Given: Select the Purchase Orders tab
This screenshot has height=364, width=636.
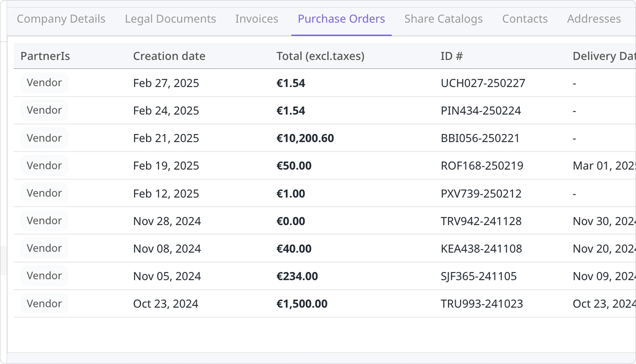Looking at the screenshot, I should pyautogui.click(x=341, y=19).
